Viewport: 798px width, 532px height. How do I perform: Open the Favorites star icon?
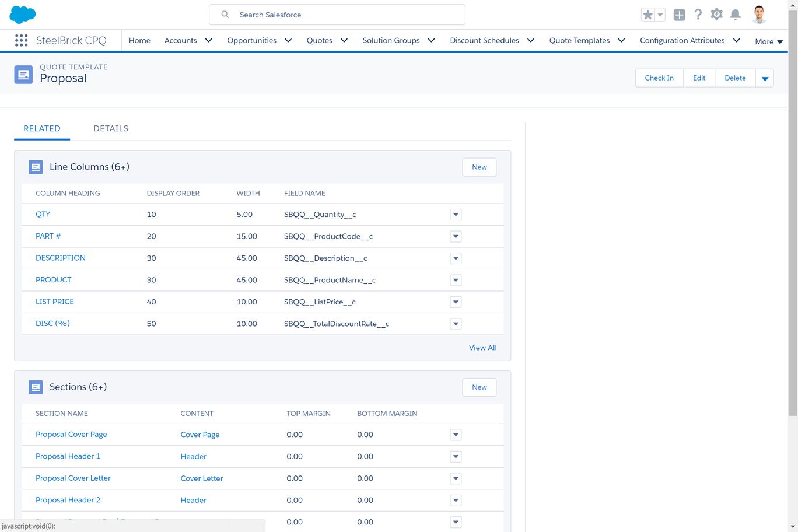(x=647, y=15)
